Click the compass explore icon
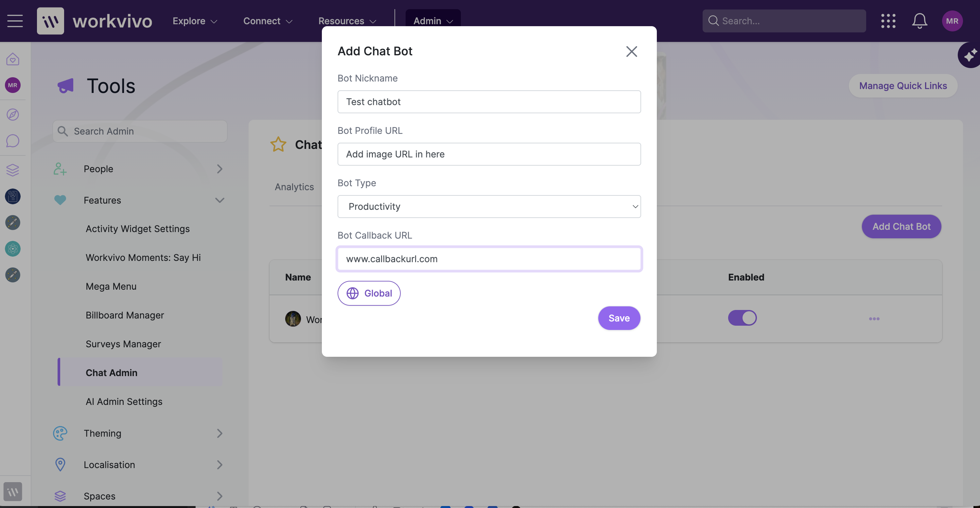The height and width of the screenshot is (508, 980). tap(12, 114)
